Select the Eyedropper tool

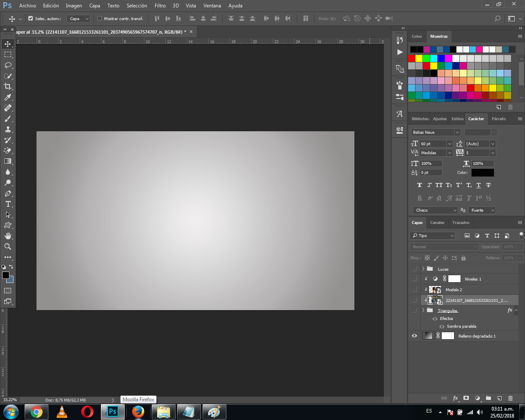pos(8,97)
